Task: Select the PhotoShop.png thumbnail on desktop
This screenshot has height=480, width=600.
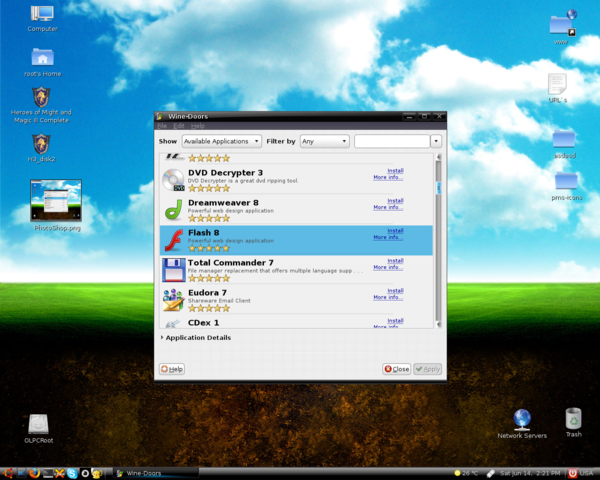Action: [56, 200]
